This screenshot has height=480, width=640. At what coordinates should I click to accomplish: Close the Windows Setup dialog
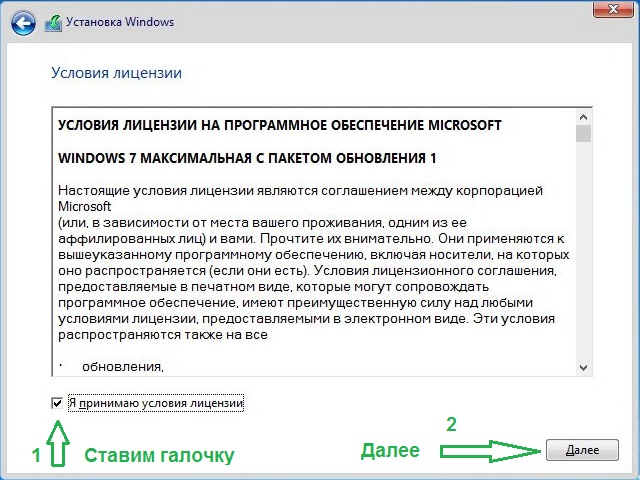click(613, 9)
